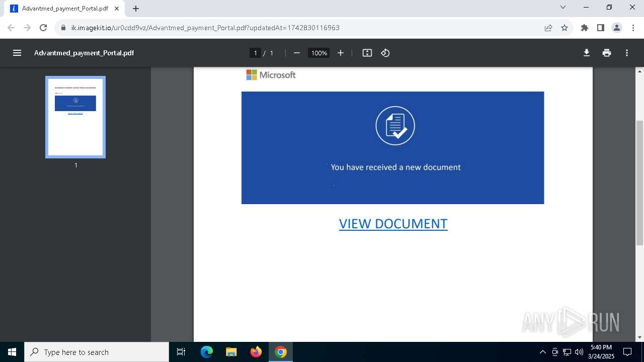644x362 pixels.
Task: Open Task View on the taskbar
Action: [181, 352]
